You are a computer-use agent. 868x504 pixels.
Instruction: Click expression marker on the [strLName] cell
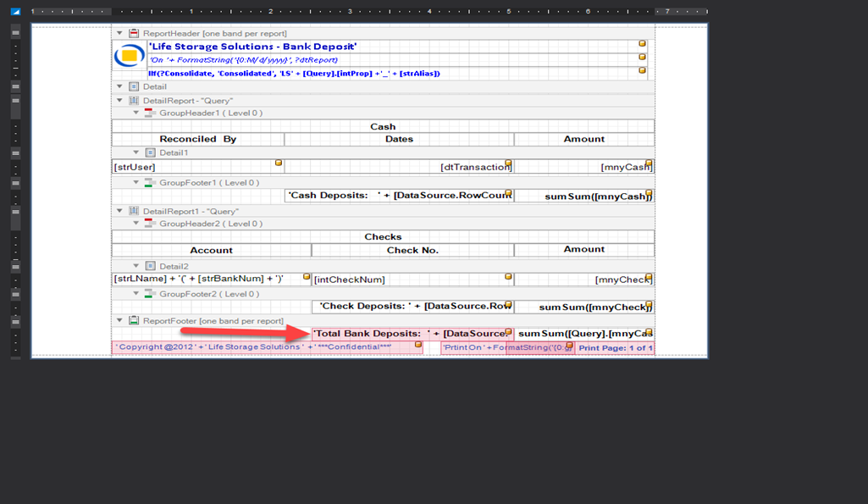pyautogui.click(x=306, y=276)
